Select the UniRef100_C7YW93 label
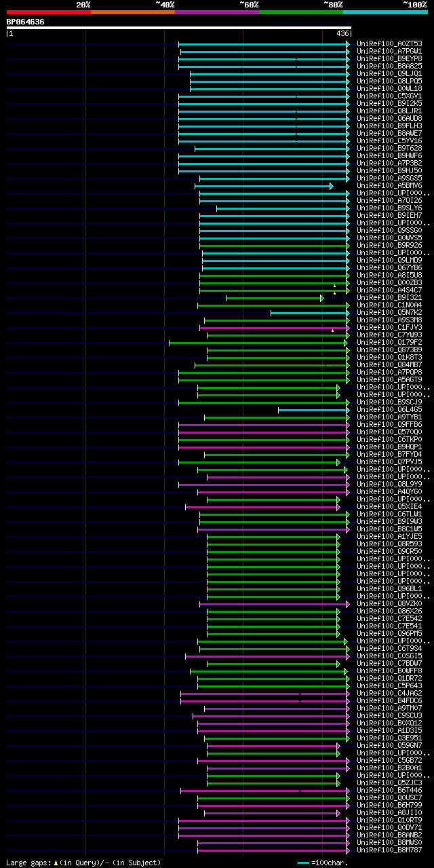The height and width of the screenshot is (868, 434). point(389,335)
